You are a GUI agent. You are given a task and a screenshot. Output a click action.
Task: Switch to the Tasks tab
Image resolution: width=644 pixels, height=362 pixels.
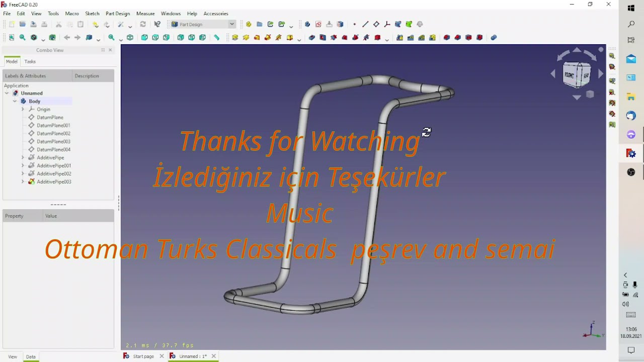[30, 61]
